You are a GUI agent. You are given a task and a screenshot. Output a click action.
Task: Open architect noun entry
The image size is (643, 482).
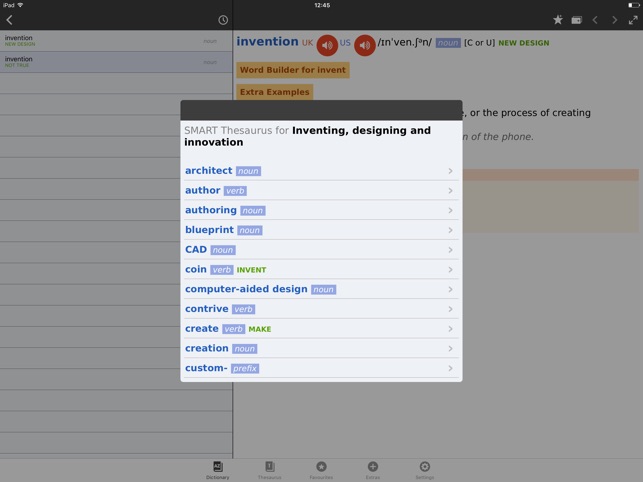[321, 171]
